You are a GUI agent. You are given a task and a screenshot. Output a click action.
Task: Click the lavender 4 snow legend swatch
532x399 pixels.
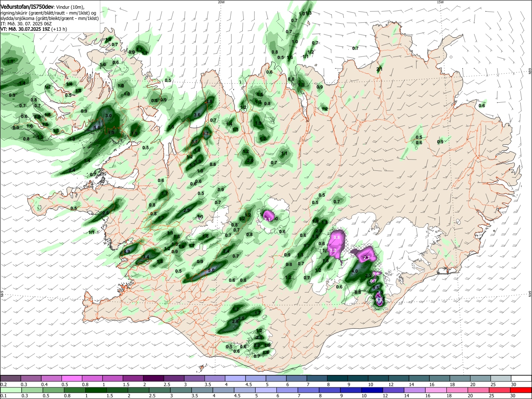click(x=235, y=379)
